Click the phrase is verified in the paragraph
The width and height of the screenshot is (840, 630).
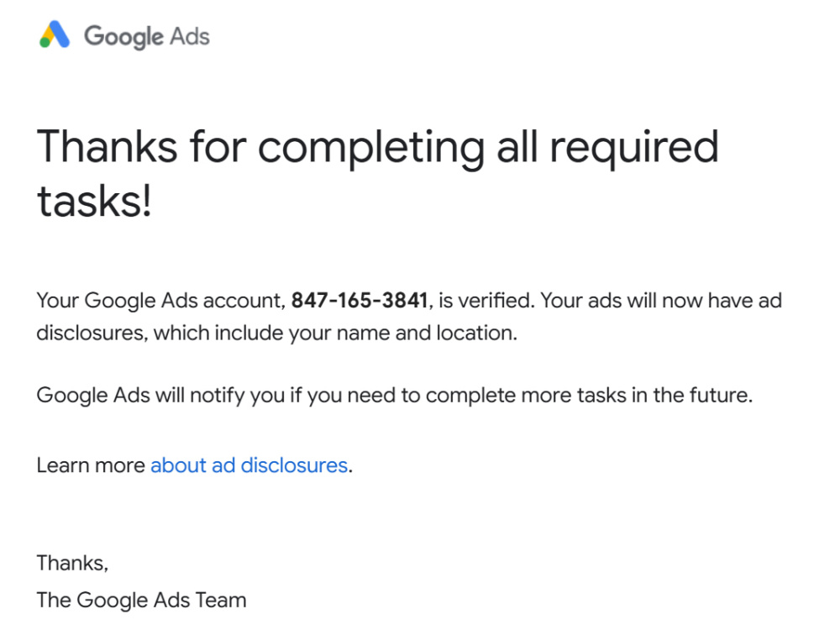click(484, 301)
